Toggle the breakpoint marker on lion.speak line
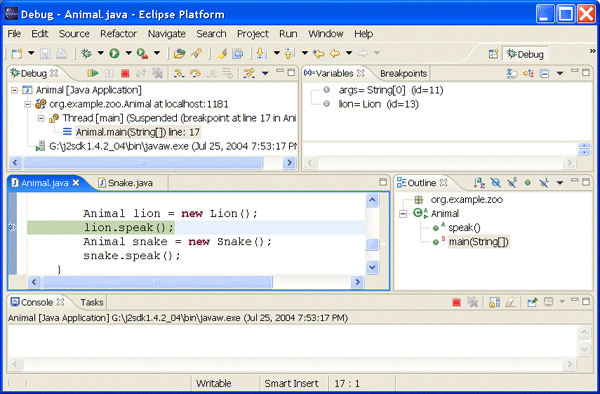600x394 pixels. click(x=12, y=228)
